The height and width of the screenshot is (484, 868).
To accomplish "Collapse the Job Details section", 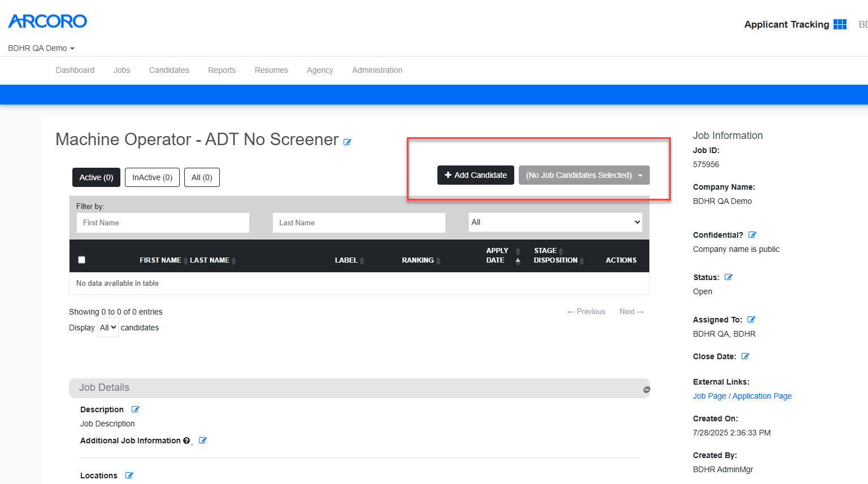I will 646,390.
